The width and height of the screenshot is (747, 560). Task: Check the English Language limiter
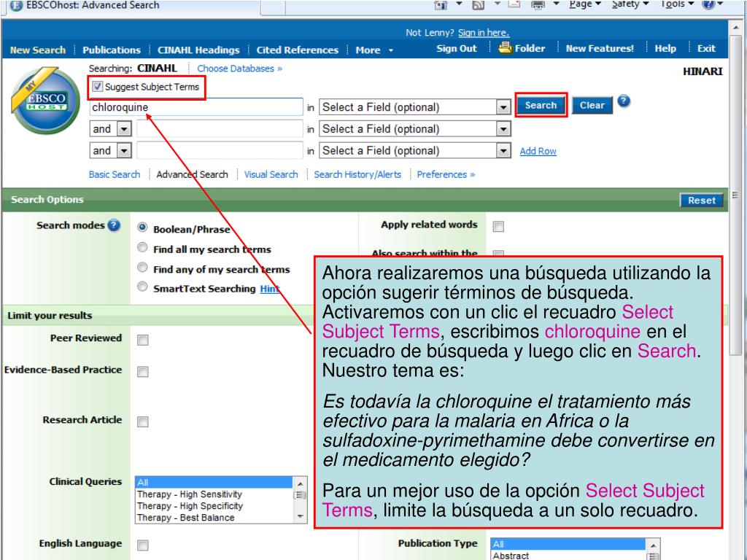click(142, 545)
